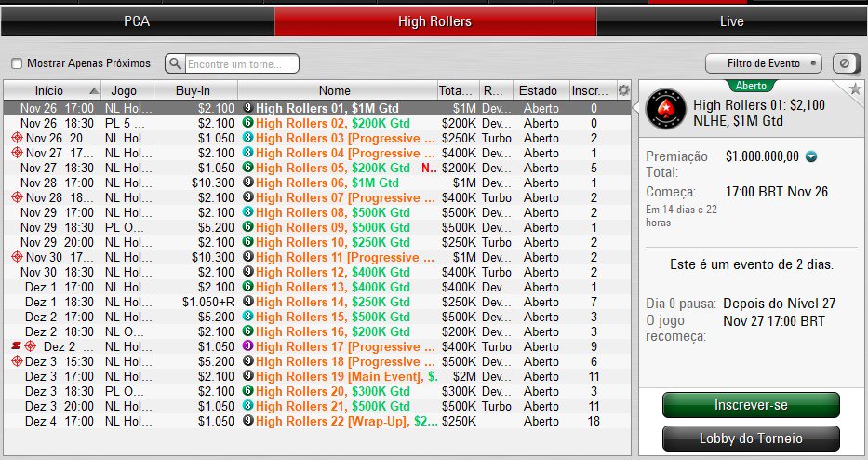Image resolution: width=868 pixels, height=460 pixels.
Task: Click target icon on Dez 3 15:30 row
Action: click(17, 360)
